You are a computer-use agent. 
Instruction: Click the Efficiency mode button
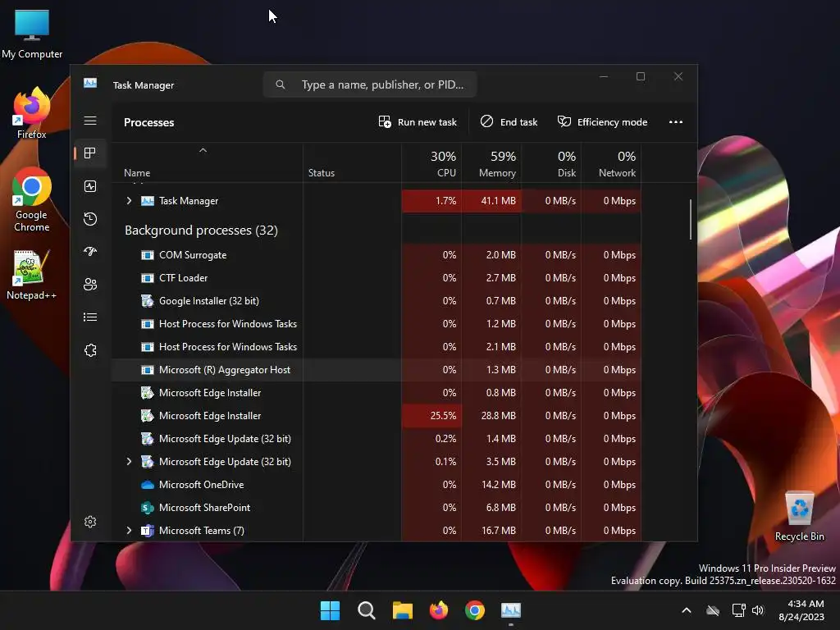603,122
